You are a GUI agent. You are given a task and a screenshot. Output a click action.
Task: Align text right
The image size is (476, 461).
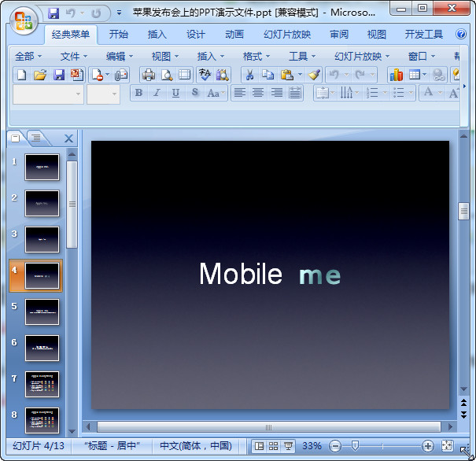coord(277,93)
